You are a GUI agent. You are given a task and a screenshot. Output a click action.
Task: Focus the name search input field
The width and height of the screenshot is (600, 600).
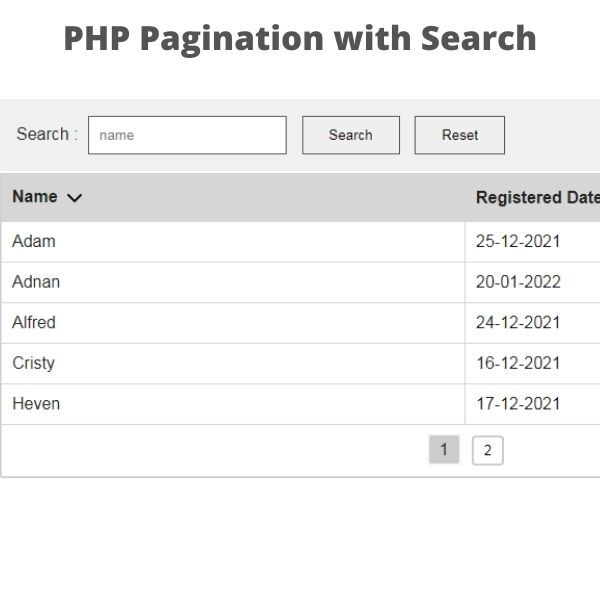187,135
